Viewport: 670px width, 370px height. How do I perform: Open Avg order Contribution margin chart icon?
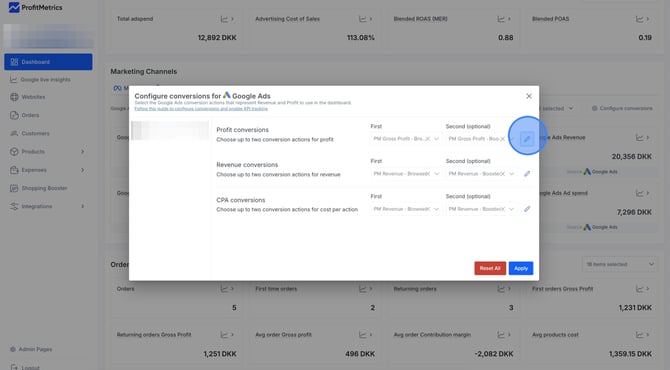click(x=501, y=335)
